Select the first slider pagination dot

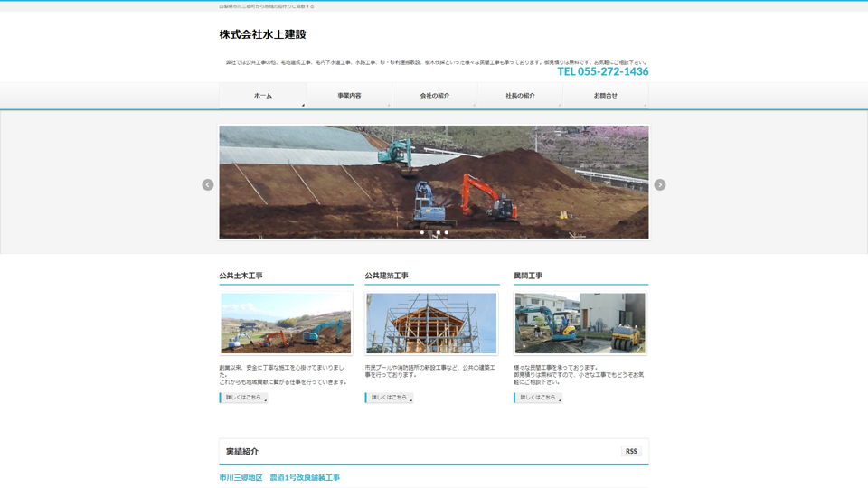point(422,232)
